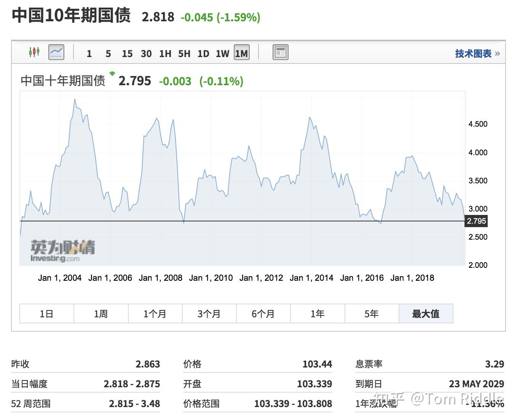The width and height of the screenshot is (517, 420).
Task: Click the 到期日 value 23 MAY 2029
Action: (476, 384)
